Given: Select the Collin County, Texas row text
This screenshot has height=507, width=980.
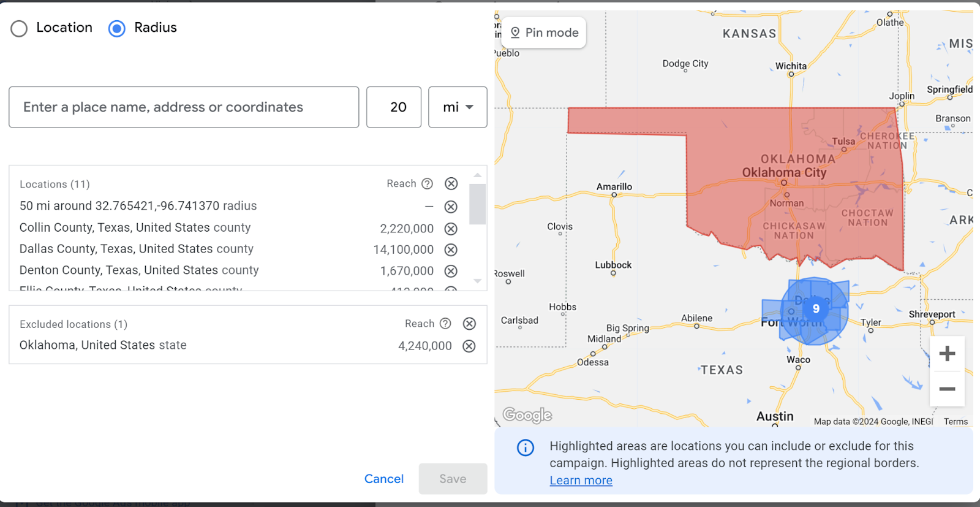Looking at the screenshot, I should (x=135, y=227).
